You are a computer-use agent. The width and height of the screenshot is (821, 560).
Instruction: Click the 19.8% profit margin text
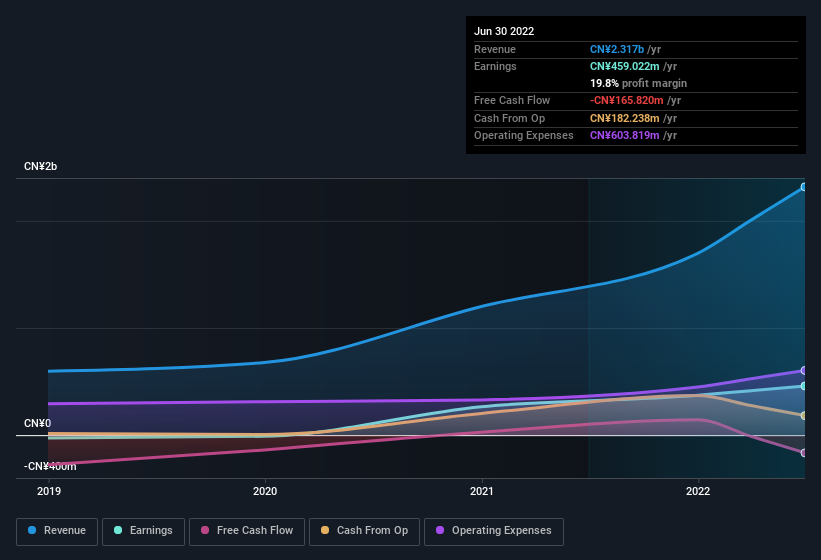638,83
